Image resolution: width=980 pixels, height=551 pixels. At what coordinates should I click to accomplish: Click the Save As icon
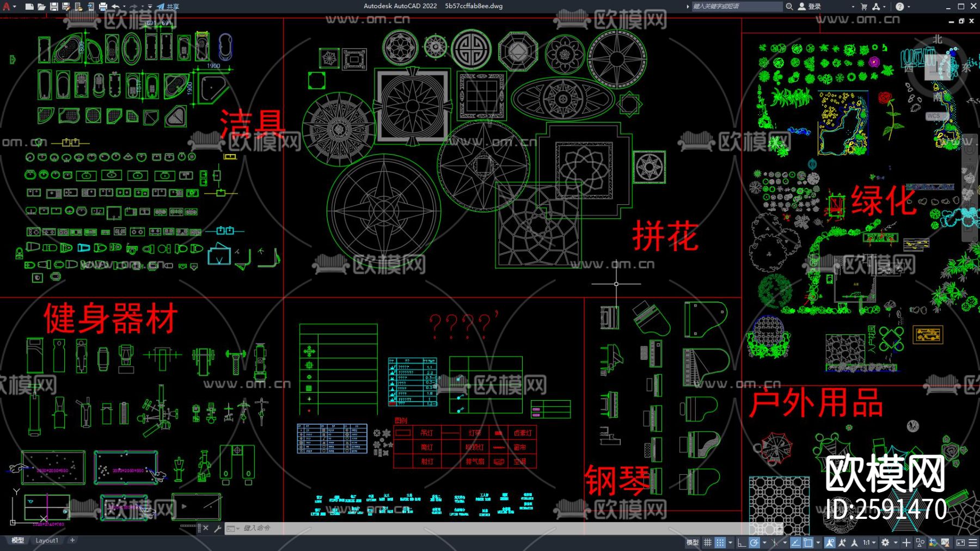(x=66, y=7)
